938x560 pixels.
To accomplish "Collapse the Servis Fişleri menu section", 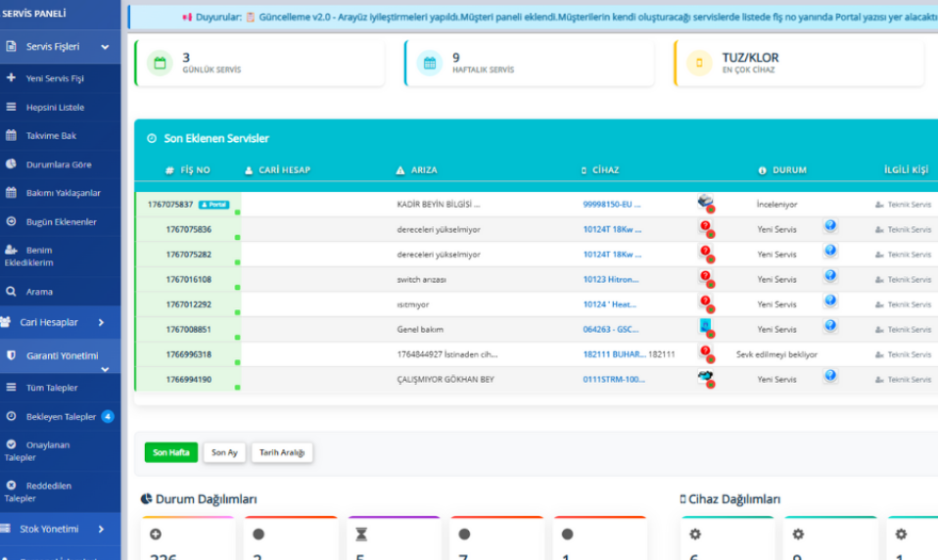I will click(105, 47).
